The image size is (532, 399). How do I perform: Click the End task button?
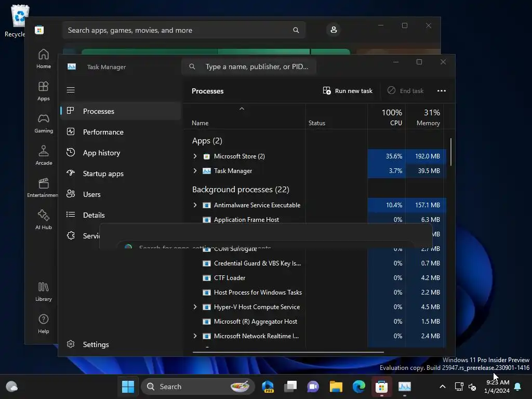tap(405, 90)
